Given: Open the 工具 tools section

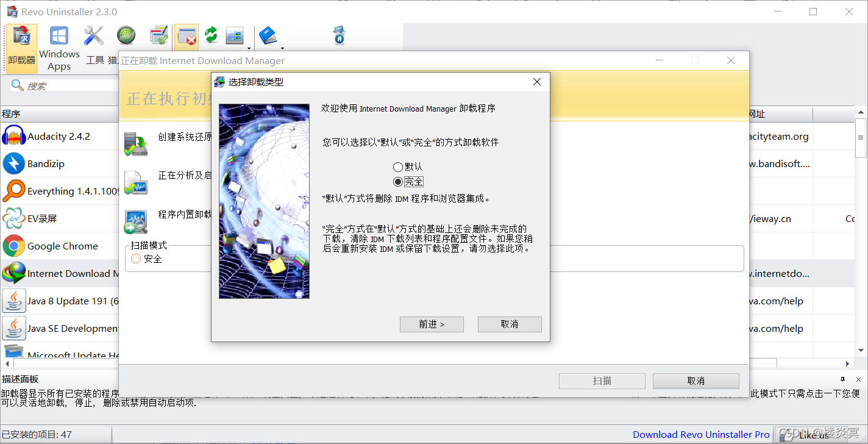Looking at the screenshot, I should (x=94, y=45).
